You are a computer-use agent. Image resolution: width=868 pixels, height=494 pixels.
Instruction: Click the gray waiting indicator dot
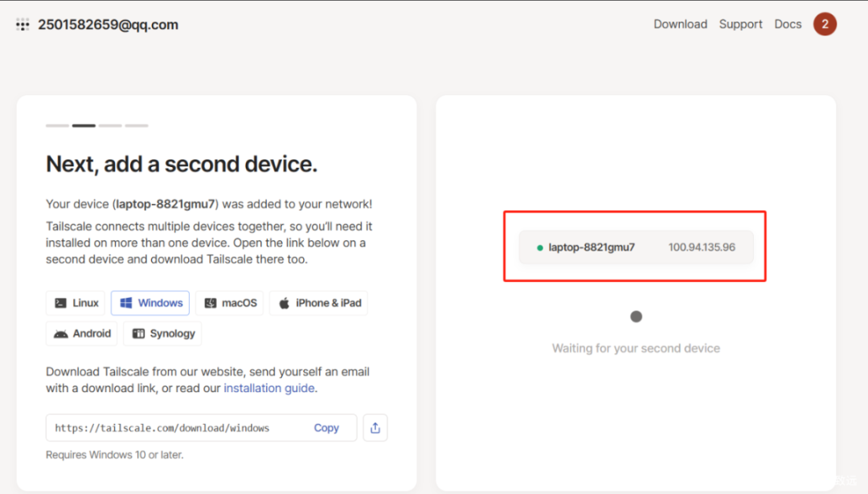point(636,316)
